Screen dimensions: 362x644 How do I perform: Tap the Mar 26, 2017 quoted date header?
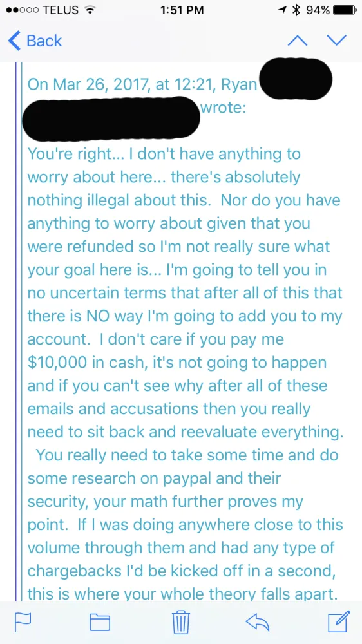84,84
